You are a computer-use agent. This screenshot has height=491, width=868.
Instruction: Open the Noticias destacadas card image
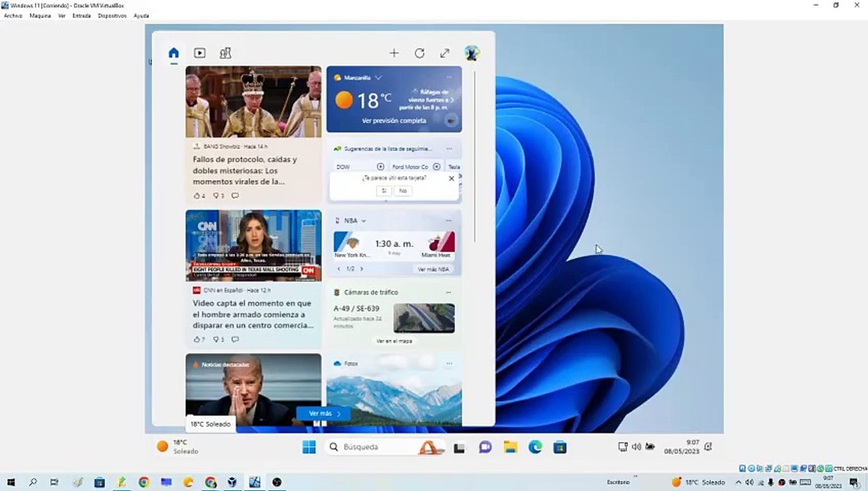pos(253,389)
